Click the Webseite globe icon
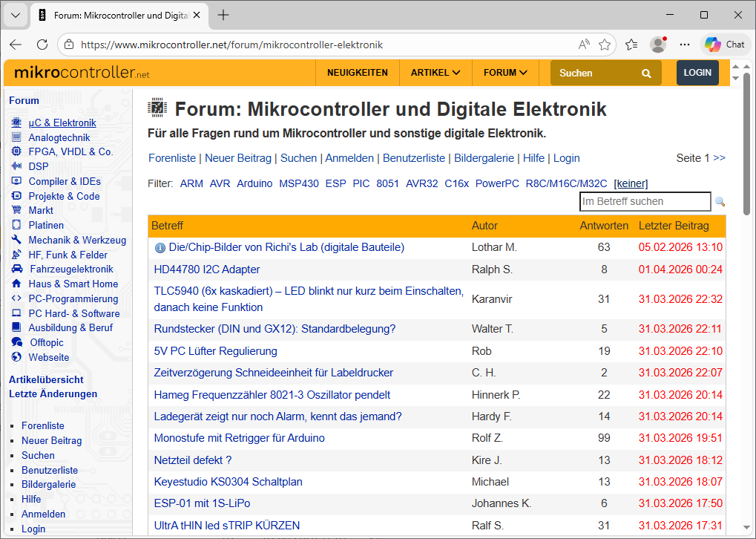The height and width of the screenshot is (539, 756). [16, 357]
